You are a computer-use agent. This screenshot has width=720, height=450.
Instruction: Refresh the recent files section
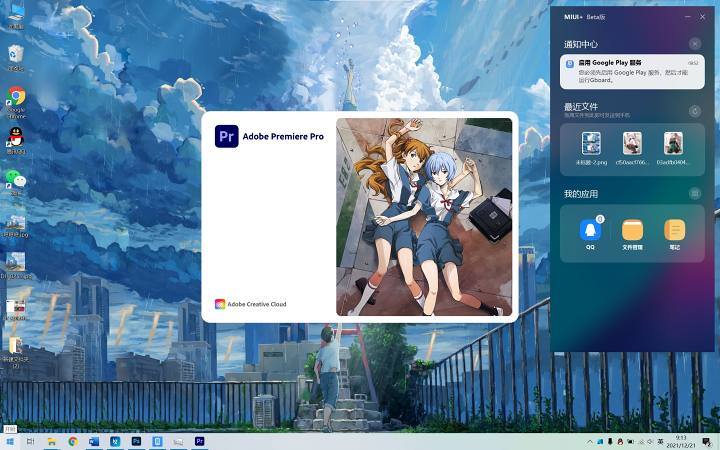coord(695,111)
